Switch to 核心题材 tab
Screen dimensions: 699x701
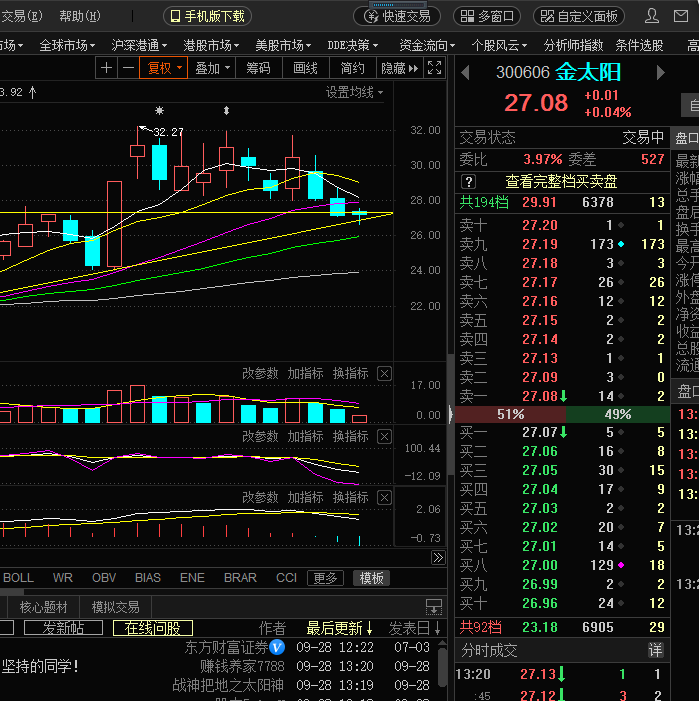[43, 607]
